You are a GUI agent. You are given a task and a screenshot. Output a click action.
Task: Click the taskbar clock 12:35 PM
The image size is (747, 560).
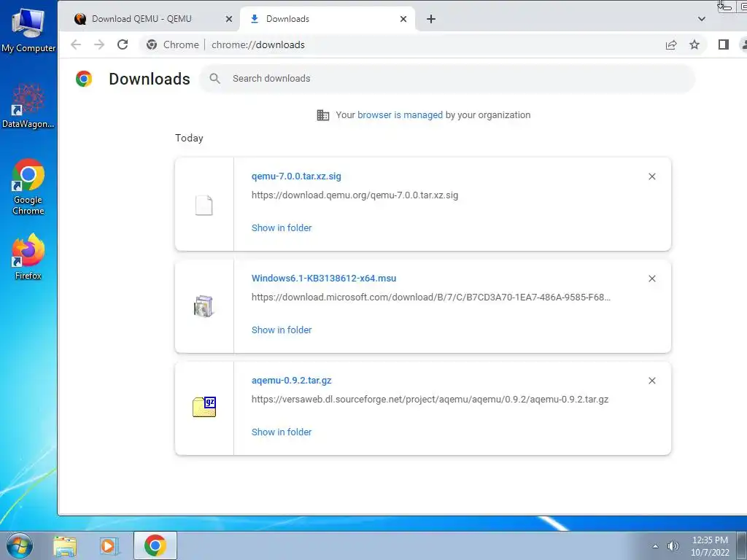(x=710, y=546)
